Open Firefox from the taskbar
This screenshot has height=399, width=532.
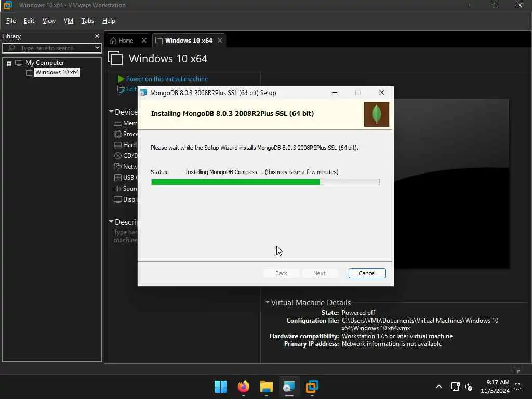pyautogui.click(x=243, y=387)
